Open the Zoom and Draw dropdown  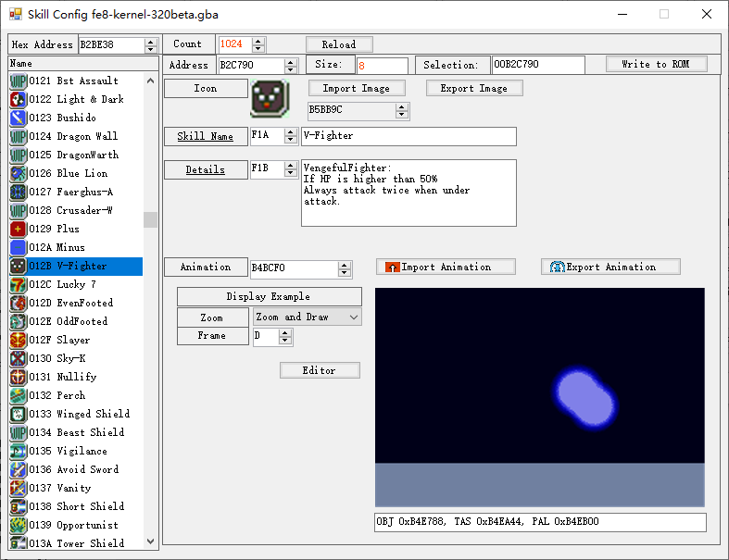tap(308, 317)
